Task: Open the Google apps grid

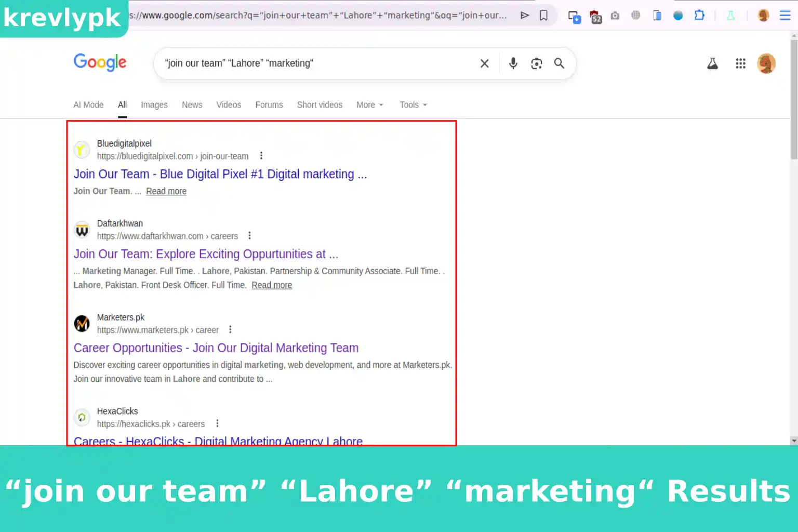Action: click(x=740, y=63)
